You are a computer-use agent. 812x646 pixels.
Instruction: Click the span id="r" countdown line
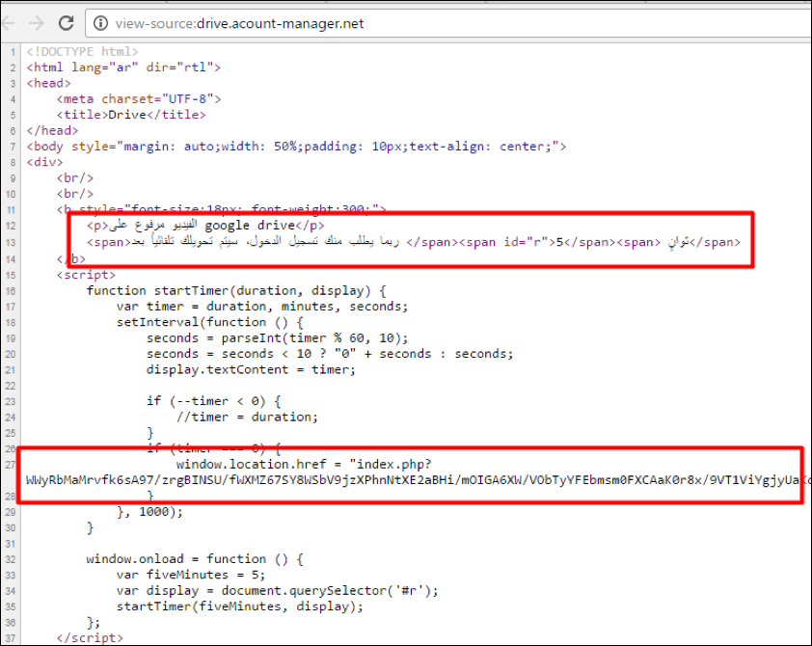414,242
